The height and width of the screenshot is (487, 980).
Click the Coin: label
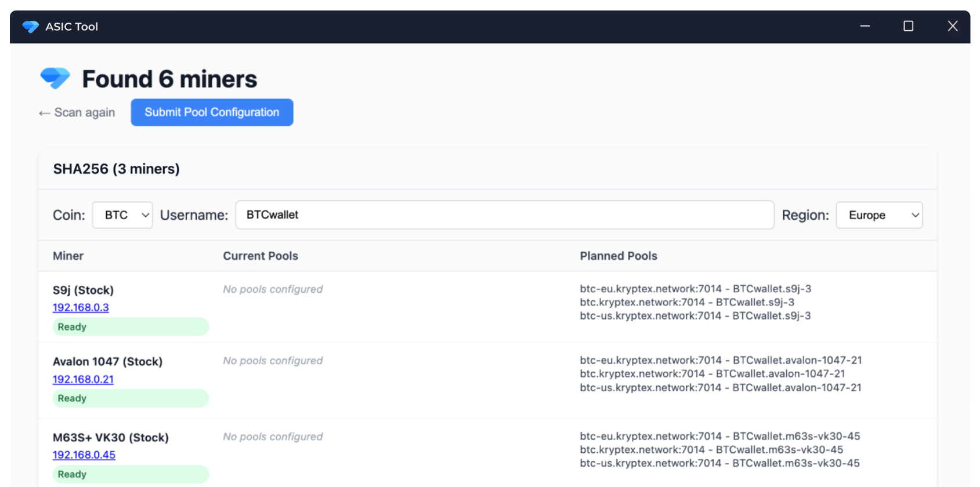click(x=69, y=215)
